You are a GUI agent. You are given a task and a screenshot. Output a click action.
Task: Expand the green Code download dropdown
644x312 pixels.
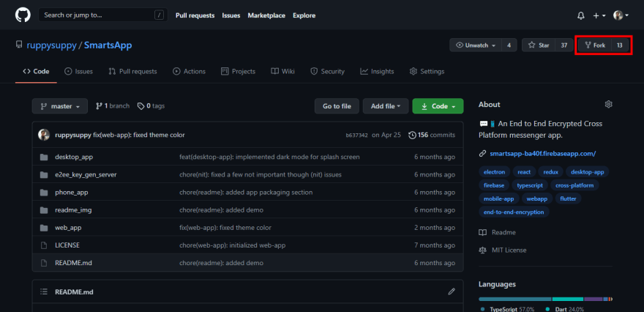438,106
